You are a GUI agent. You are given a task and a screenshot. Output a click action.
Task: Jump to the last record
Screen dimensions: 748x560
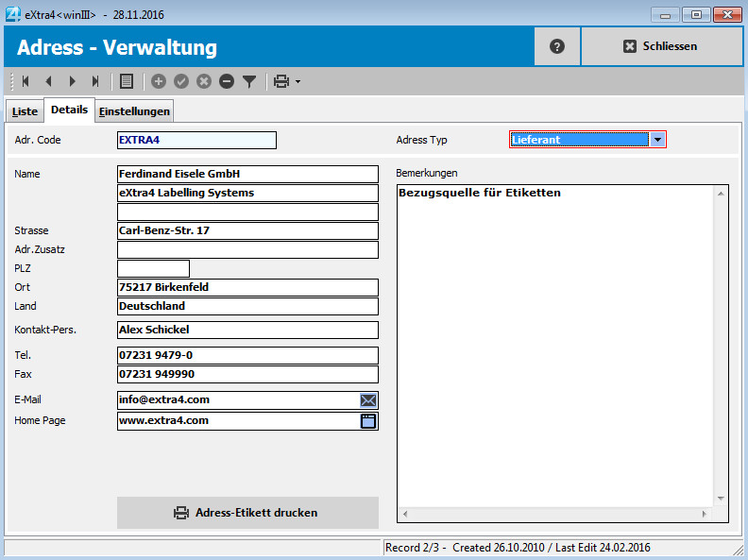(x=94, y=81)
